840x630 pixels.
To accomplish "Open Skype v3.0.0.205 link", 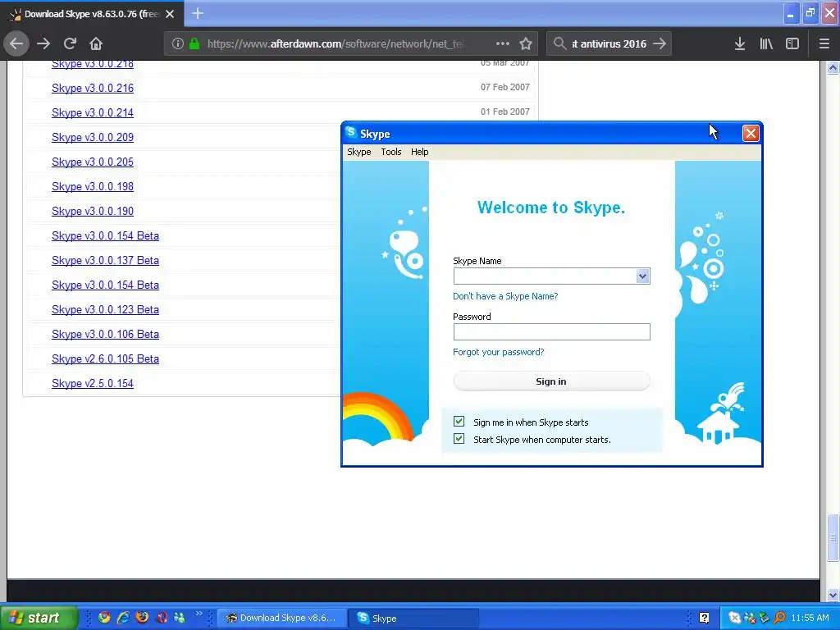I will (93, 162).
